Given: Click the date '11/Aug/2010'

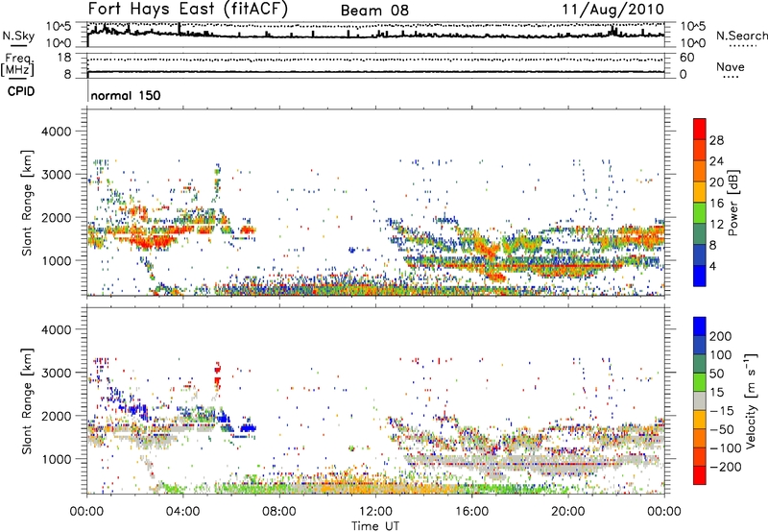Looking at the screenshot, I should (612, 10).
